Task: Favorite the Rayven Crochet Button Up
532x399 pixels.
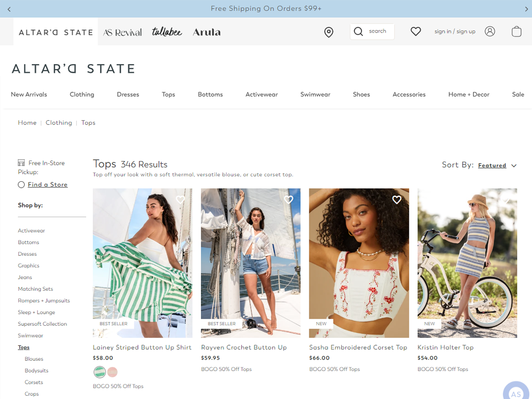Action: coord(288,199)
